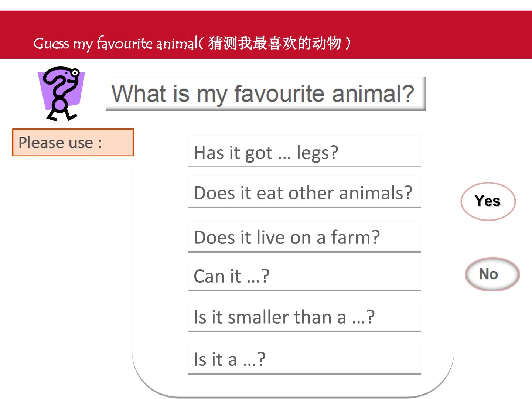Select the curved gray bracket at slide bottom

293,384
